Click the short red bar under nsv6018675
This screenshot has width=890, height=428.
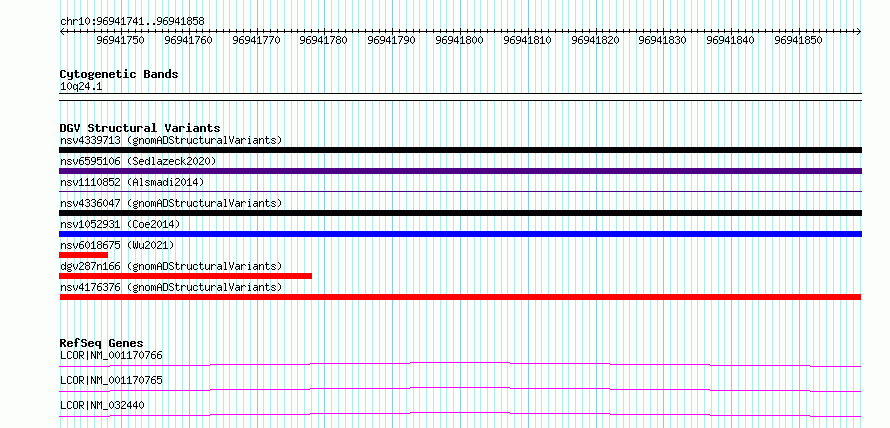83,255
